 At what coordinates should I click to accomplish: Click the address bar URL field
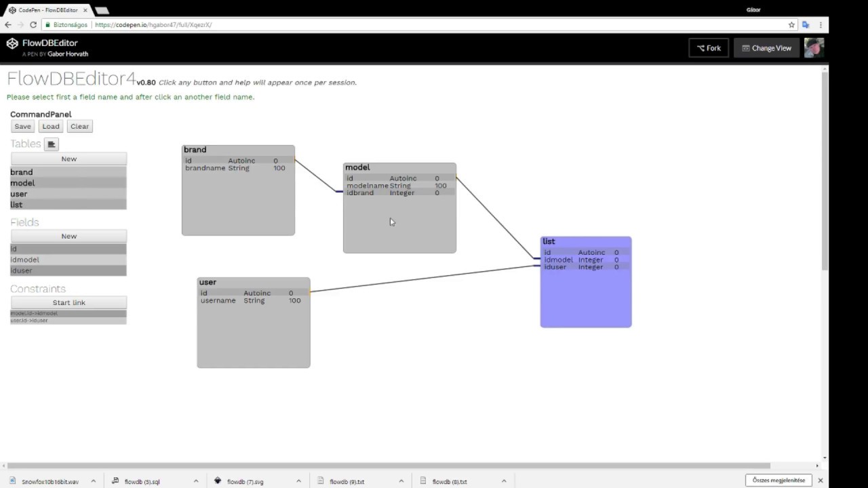tap(434, 24)
